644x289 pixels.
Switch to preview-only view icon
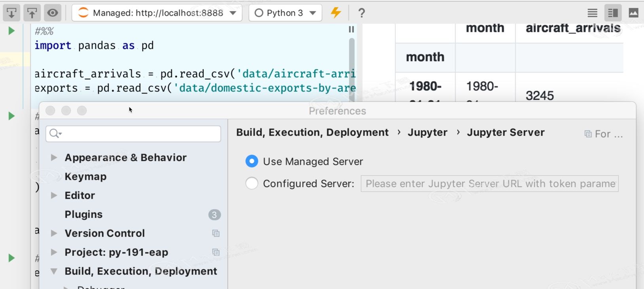(633, 13)
